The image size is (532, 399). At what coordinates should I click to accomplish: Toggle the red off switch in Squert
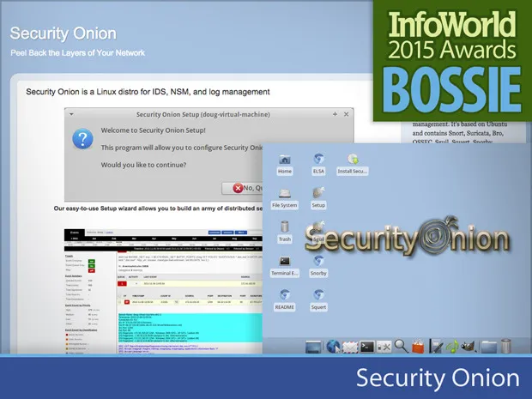tap(92, 270)
